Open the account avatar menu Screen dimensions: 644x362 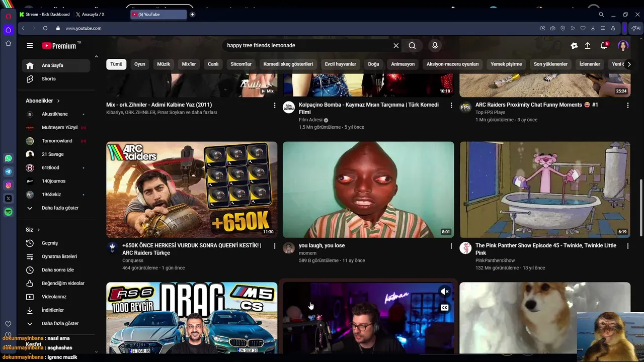623,46
